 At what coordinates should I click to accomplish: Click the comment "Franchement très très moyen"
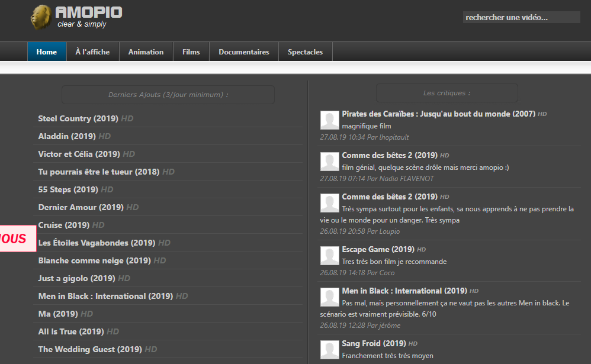point(387,356)
